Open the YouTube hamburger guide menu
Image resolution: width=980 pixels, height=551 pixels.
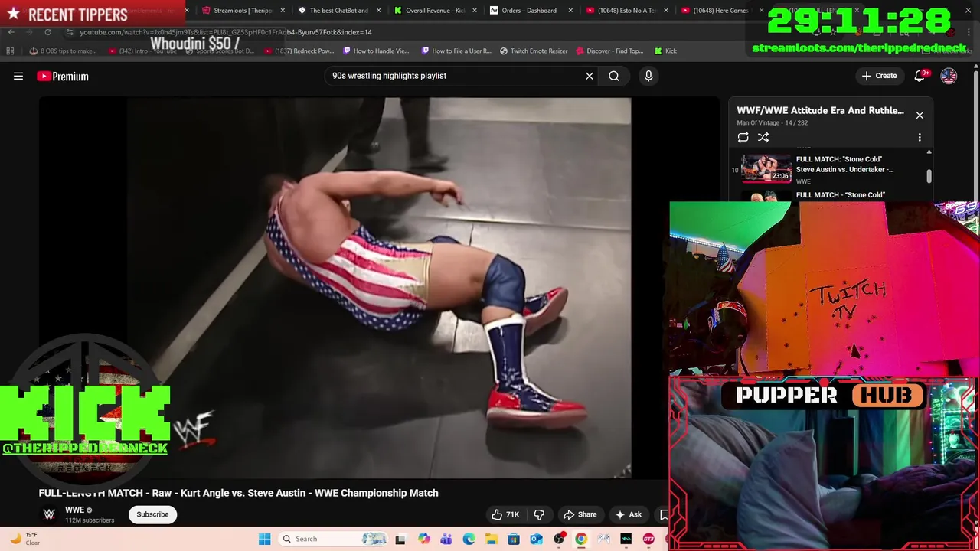coord(18,76)
